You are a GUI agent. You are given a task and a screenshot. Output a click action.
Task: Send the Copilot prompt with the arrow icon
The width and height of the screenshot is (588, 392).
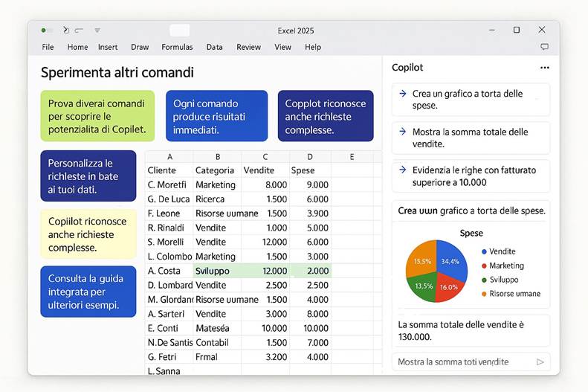[x=540, y=362]
